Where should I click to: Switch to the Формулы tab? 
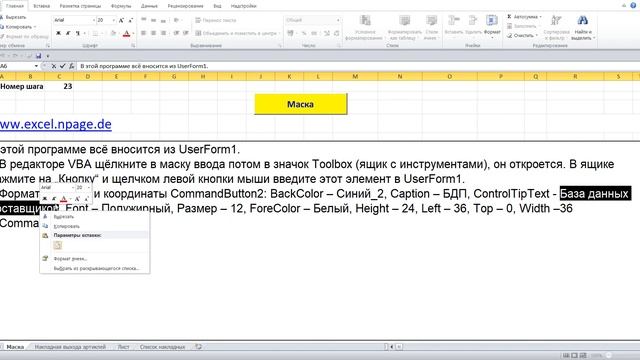(121, 6)
